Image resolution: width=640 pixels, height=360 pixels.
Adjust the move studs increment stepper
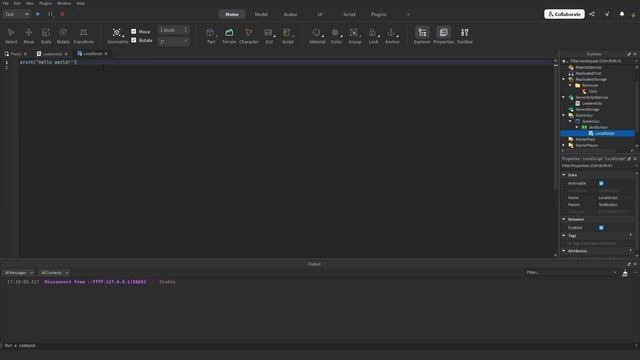coord(186,30)
